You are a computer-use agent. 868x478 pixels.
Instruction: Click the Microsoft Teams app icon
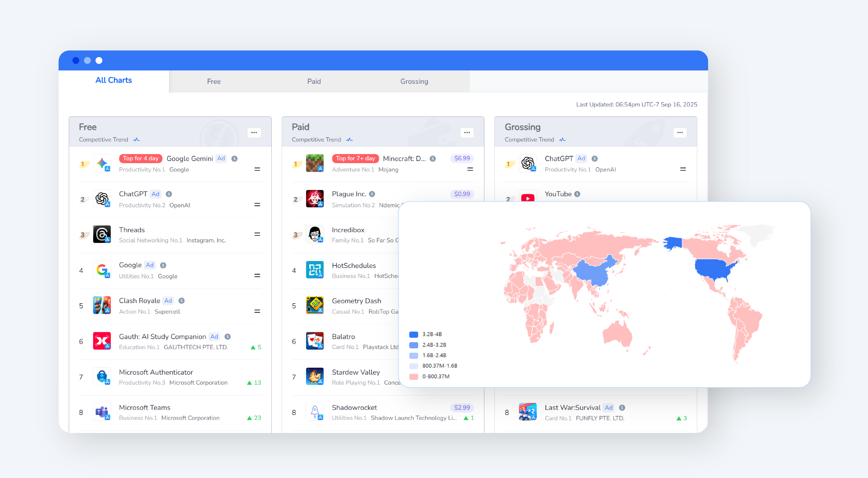point(102,412)
